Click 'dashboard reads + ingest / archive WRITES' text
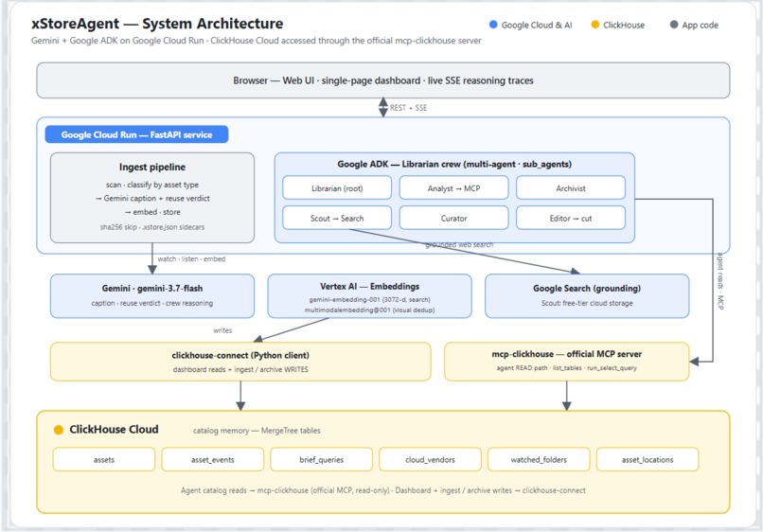This screenshot has width=763, height=532. tap(240, 369)
